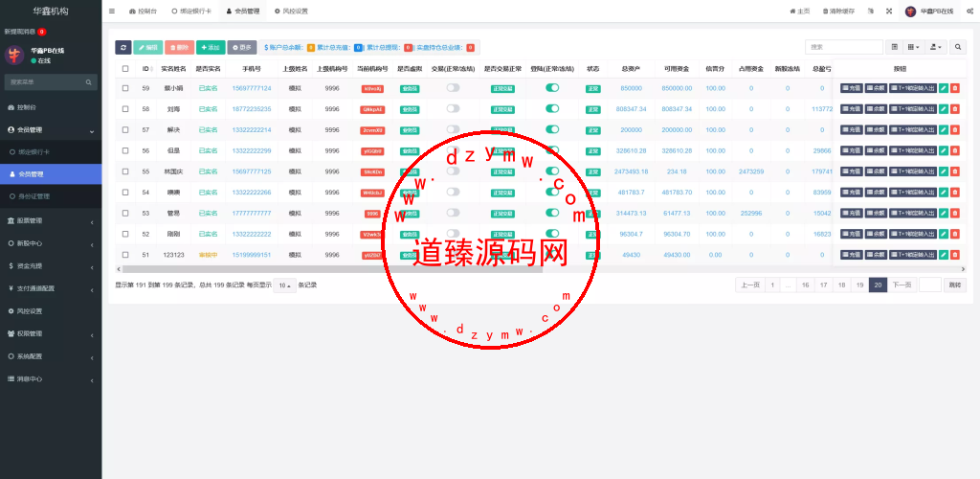Click inside the table search input field

click(844, 47)
